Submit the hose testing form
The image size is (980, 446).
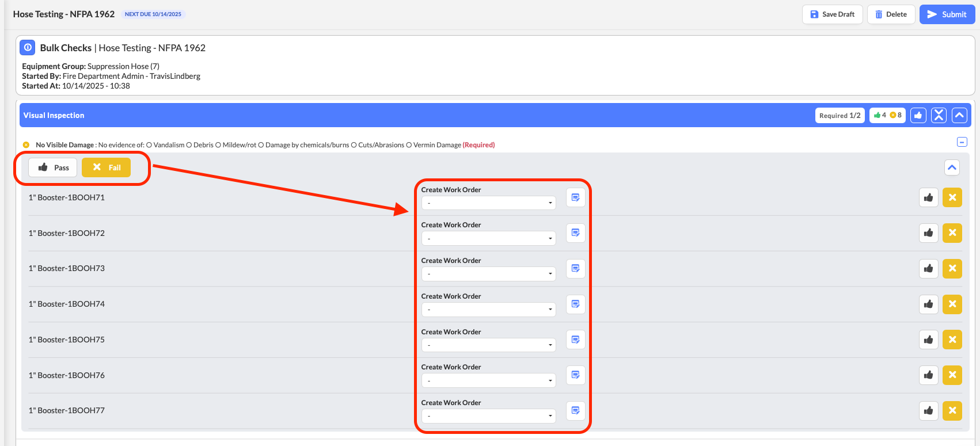point(947,14)
